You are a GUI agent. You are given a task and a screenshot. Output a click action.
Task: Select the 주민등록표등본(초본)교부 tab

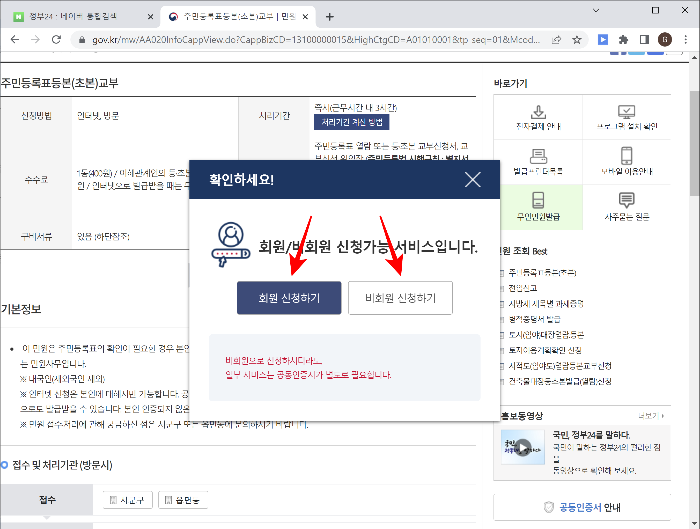238,17
